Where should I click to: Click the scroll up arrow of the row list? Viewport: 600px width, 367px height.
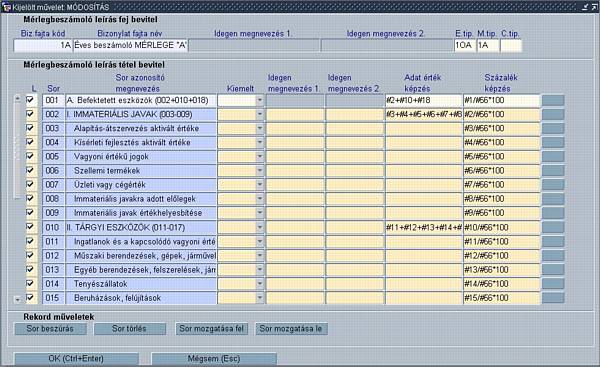(x=17, y=98)
